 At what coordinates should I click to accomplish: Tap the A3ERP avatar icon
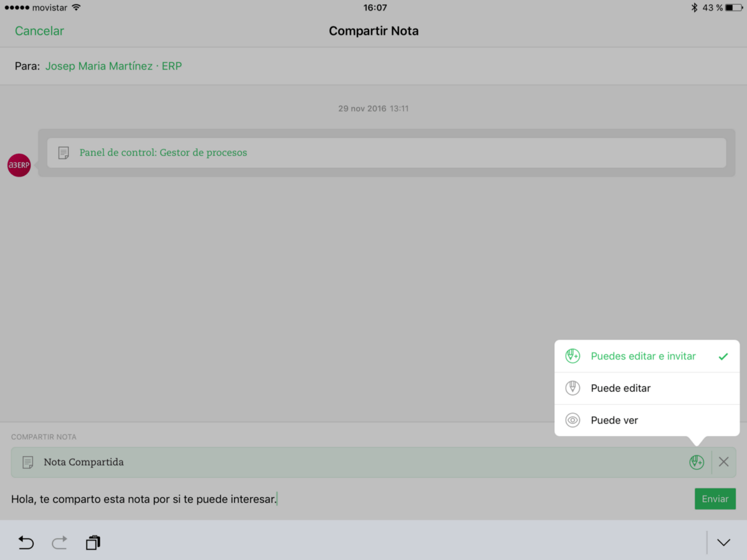click(x=19, y=165)
